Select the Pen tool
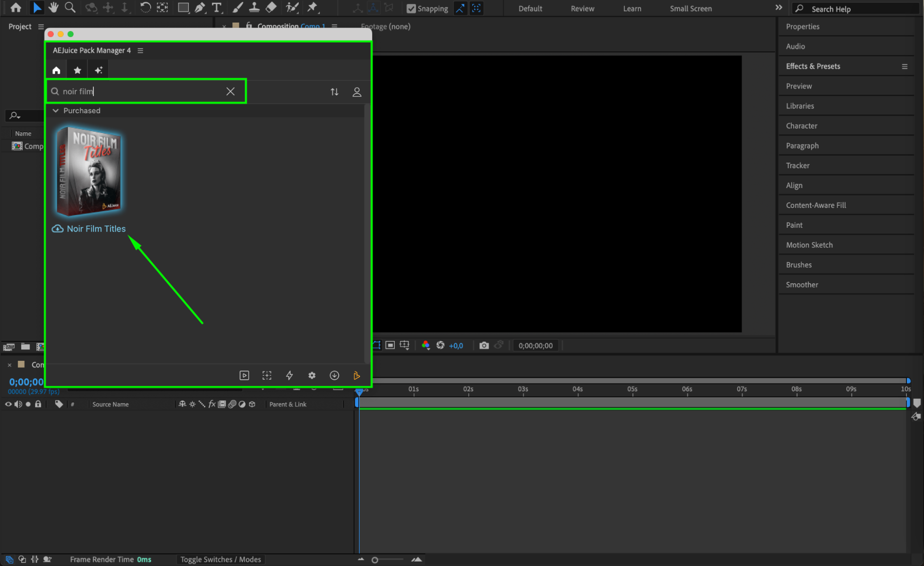The height and width of the screenshot is (566, 924). click(200, 7)
